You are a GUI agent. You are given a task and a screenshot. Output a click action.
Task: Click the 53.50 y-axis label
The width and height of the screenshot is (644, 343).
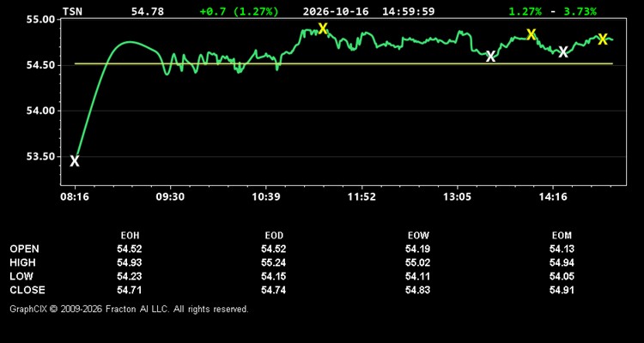pyautogui.click(x=40, y=157)
